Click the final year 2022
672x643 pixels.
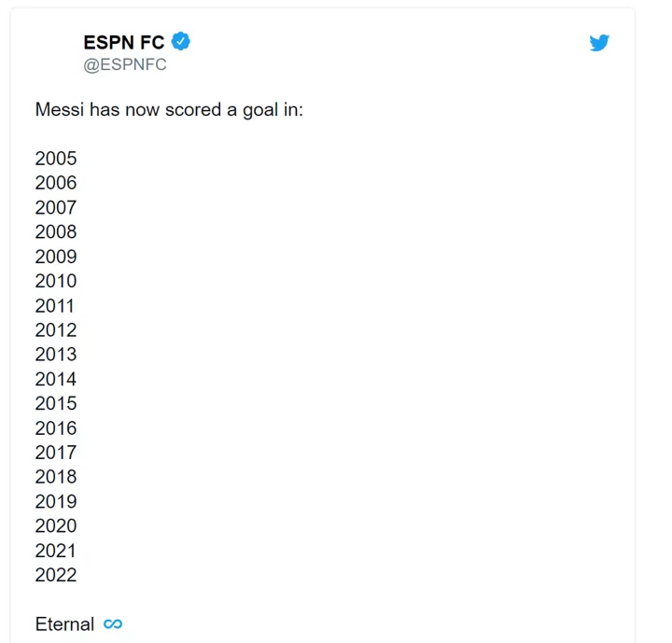[56, 575]
